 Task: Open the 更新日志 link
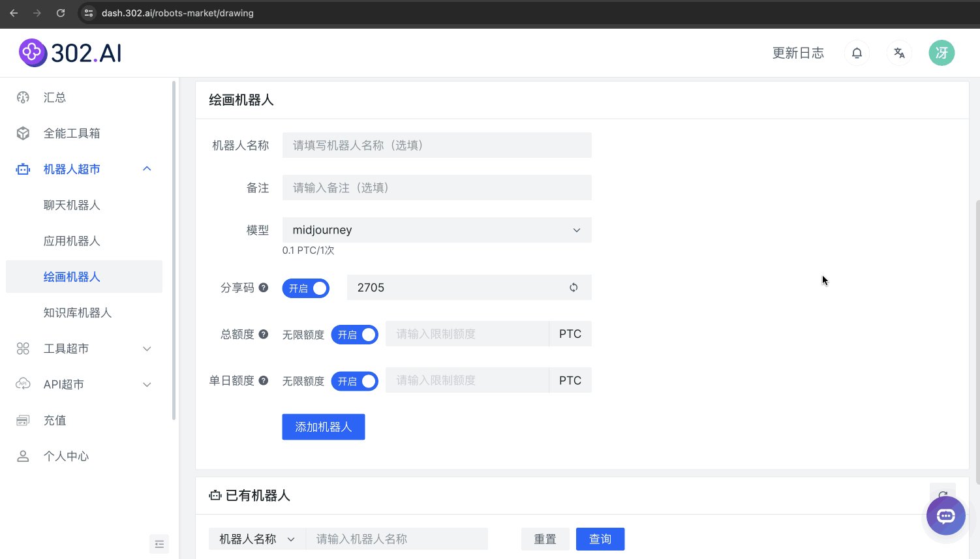pos(798,53)
